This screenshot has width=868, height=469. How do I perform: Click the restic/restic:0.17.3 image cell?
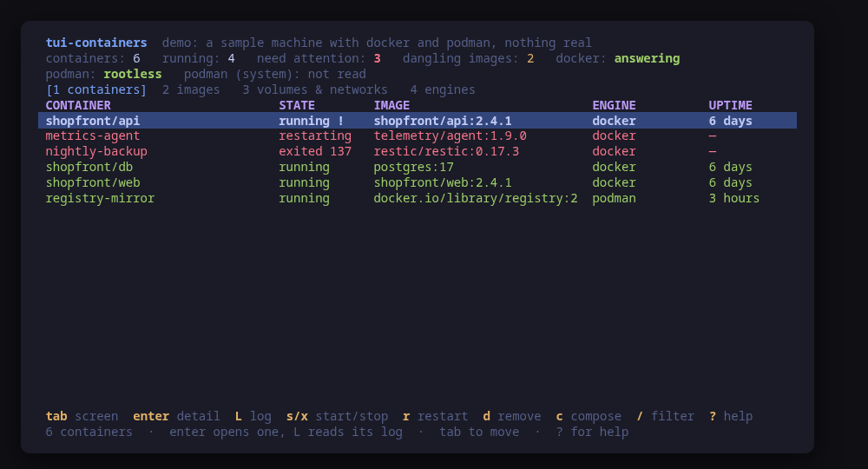pos(446,152)
